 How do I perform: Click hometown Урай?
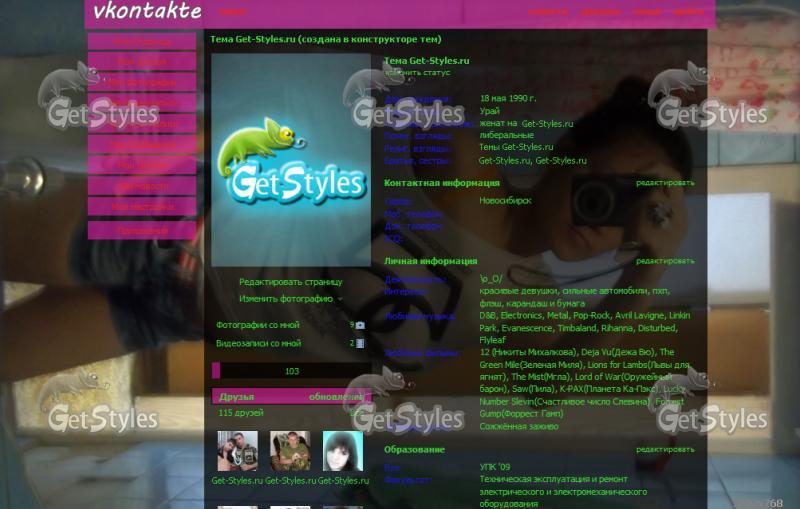click(489, 111)
